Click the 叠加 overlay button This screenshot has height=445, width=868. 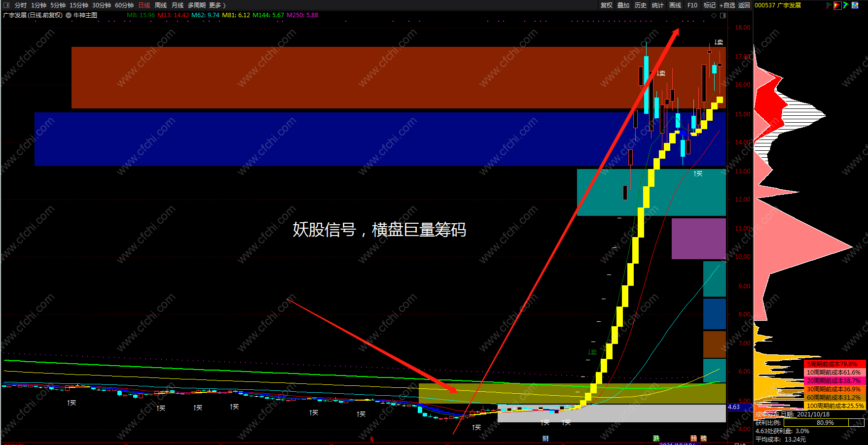pos(623,5)
